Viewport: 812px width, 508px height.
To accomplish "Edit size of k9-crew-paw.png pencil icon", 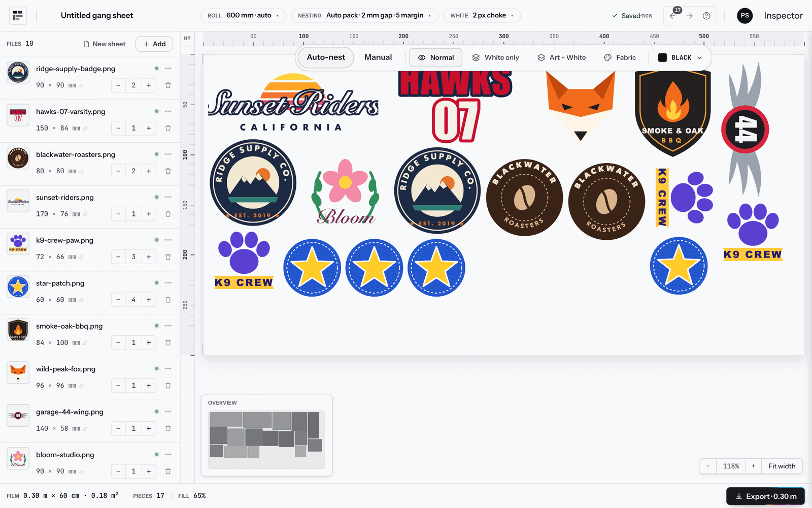I will click(x=81, y=257).
